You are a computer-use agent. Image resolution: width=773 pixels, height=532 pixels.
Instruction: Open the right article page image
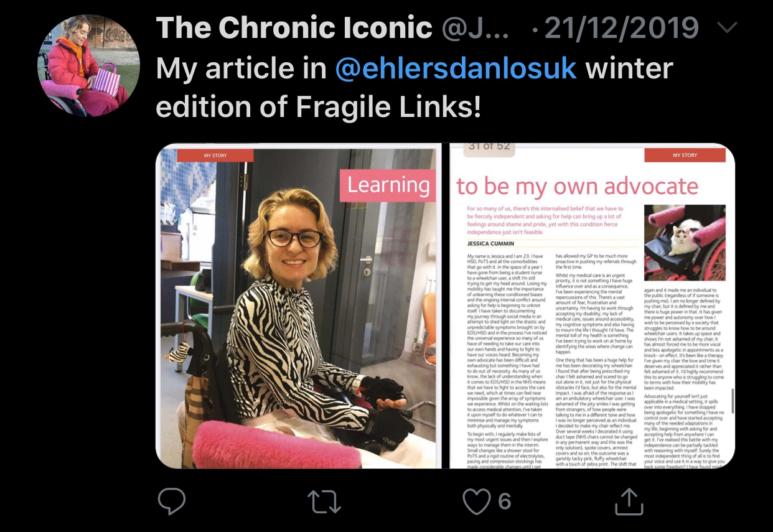click(x=592, y=306)
